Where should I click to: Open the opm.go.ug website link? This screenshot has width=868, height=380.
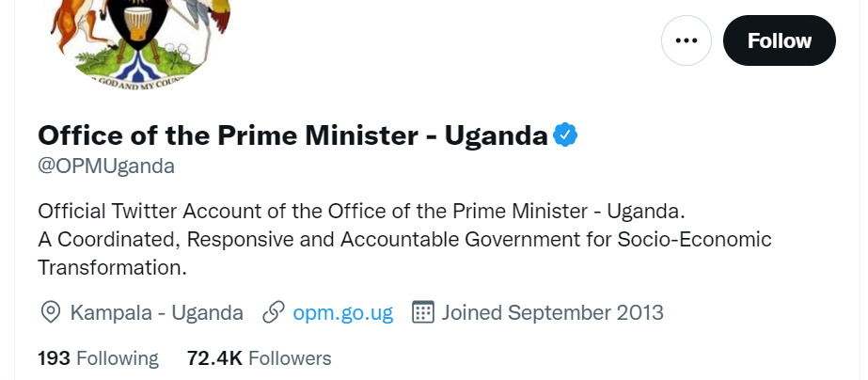[342, 312]
